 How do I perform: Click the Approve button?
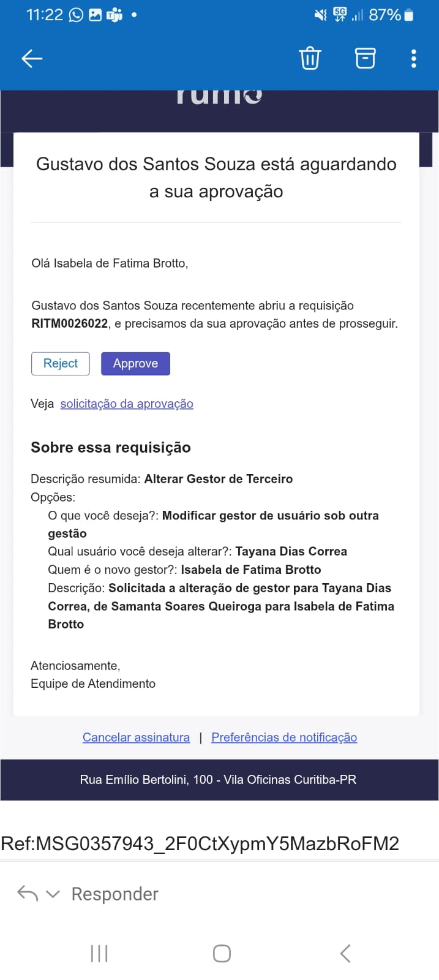click(x=135, y=363)
